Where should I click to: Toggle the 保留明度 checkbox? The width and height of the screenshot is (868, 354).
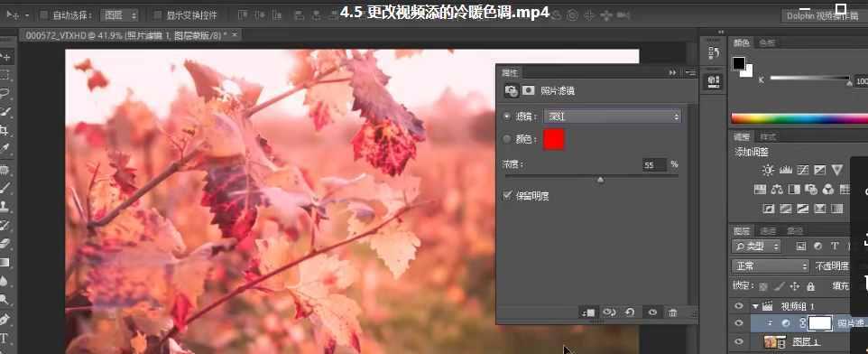click(507, 196)
